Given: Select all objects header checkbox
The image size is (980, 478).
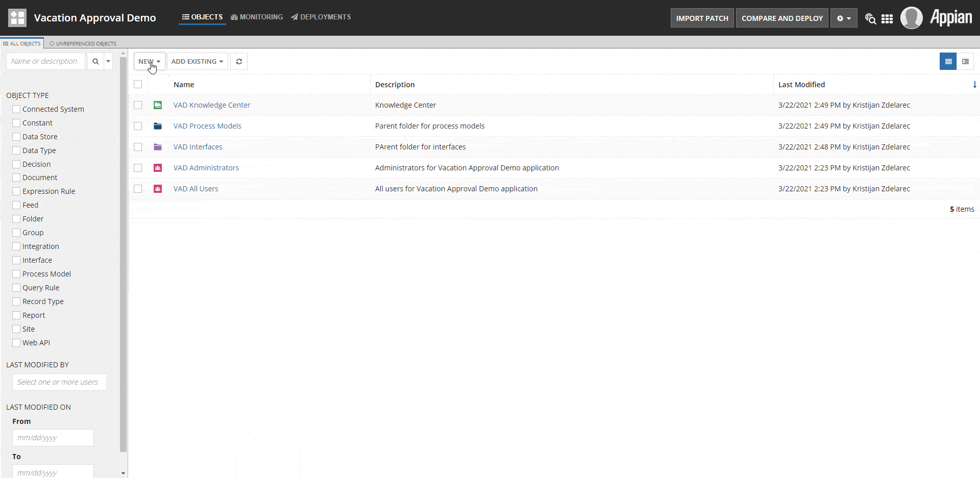Looking at the screenshot, I should click(x=138, y=84).
